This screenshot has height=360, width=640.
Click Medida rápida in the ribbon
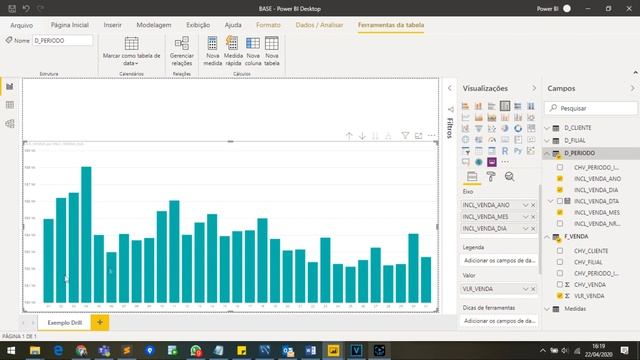233,51
